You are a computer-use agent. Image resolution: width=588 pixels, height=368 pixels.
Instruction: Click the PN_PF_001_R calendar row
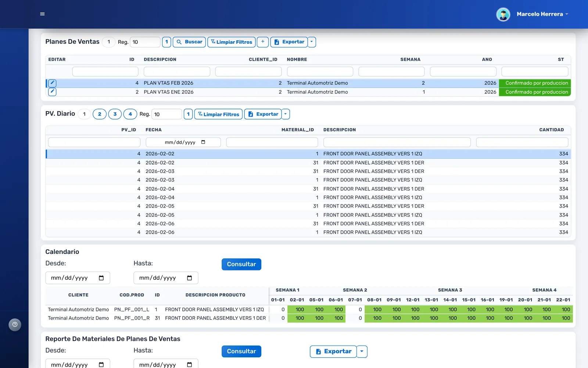309,318
